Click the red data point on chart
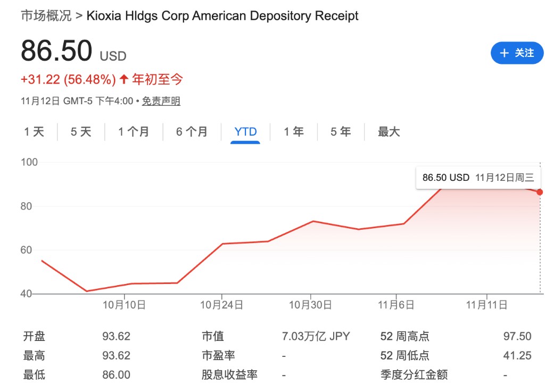The height and width of the screenshot is (392, 545). point(540,192)
